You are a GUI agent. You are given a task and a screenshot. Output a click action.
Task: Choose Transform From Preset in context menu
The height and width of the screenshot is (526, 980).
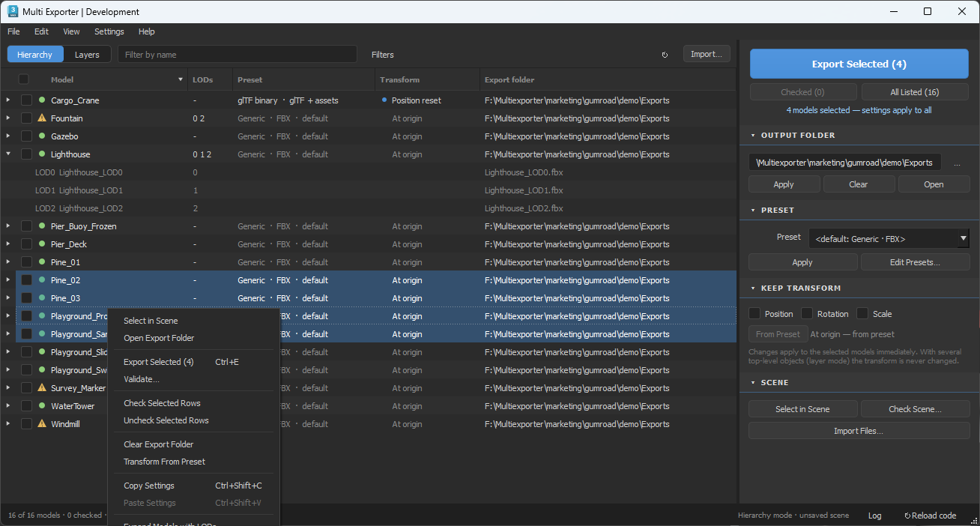193,462
